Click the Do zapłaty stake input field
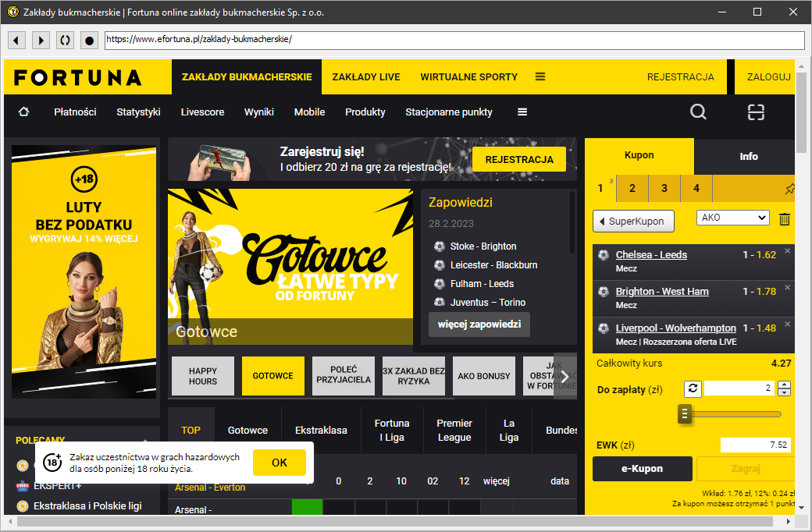 tap(739, 388)
